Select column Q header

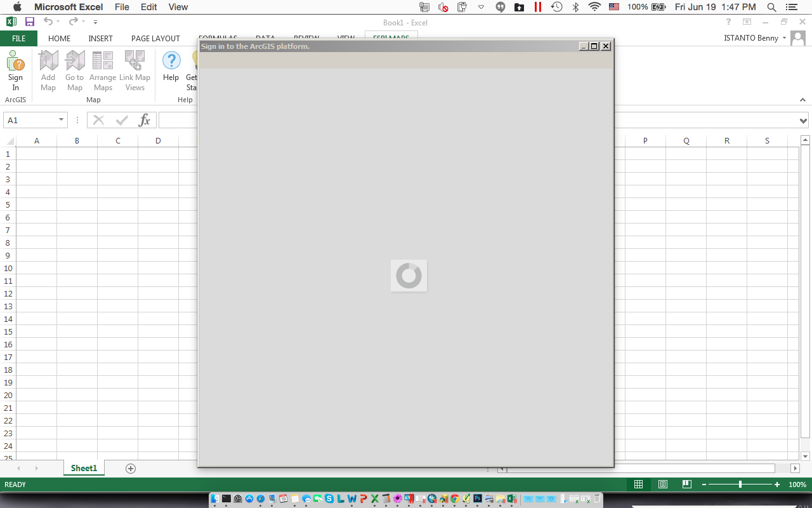click(686, 141)
